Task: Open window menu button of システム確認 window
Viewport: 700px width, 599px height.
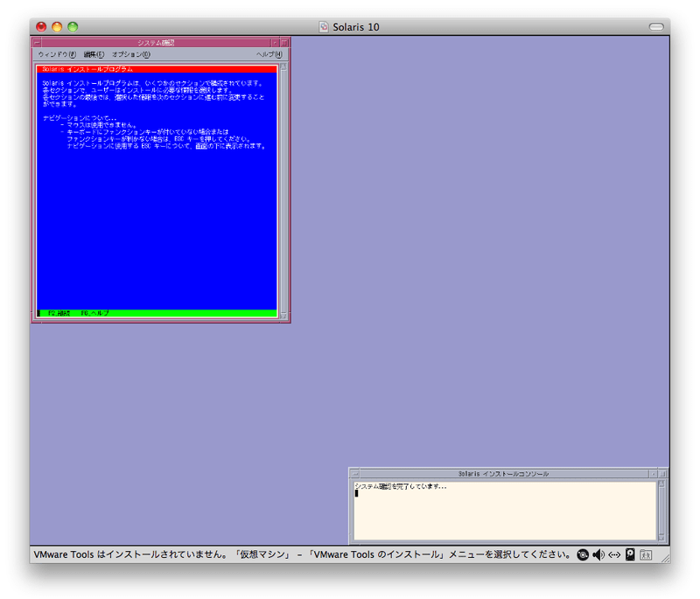Action: point(37,42)
